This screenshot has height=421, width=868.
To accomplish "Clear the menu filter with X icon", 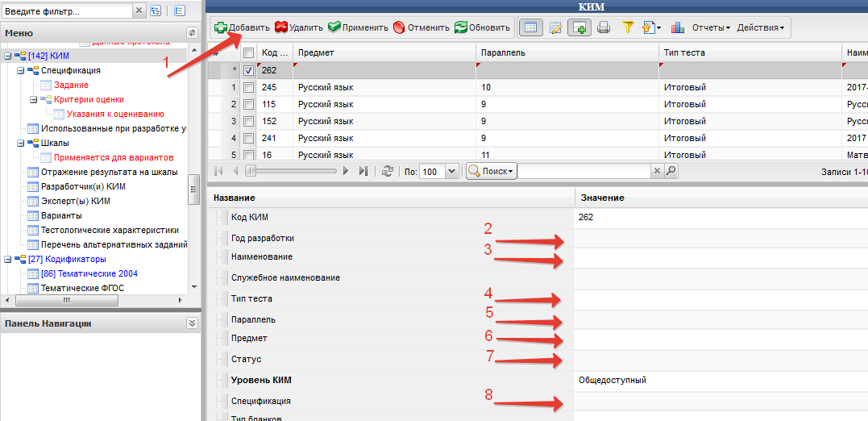I will point(139,10).
